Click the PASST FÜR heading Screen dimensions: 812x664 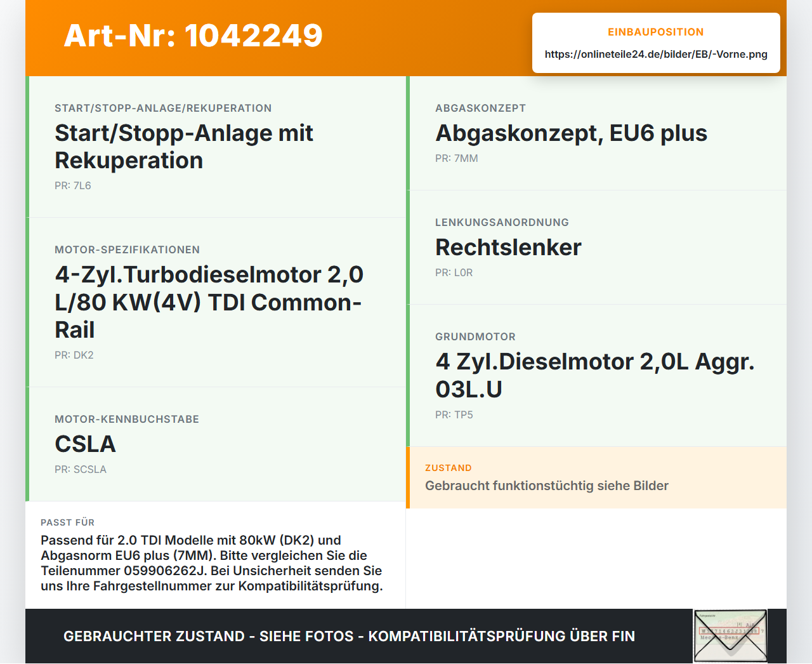click(67, 522)
